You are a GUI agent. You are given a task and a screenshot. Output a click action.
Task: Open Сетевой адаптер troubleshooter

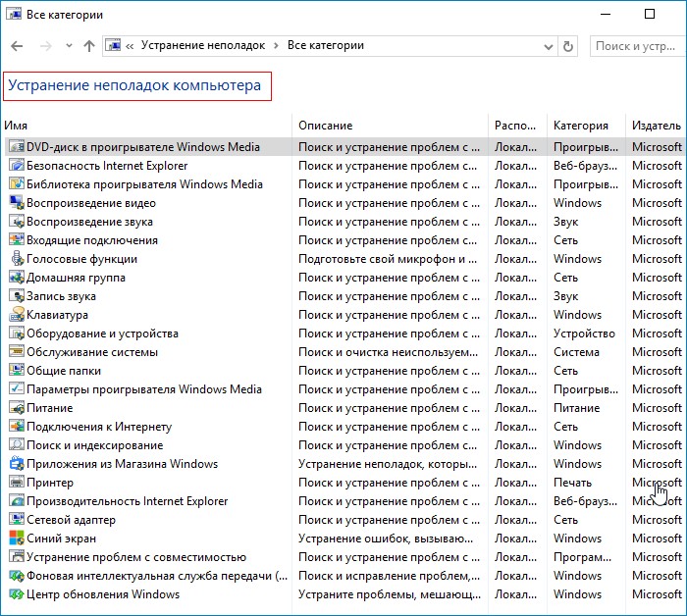(x=71, y=520)
